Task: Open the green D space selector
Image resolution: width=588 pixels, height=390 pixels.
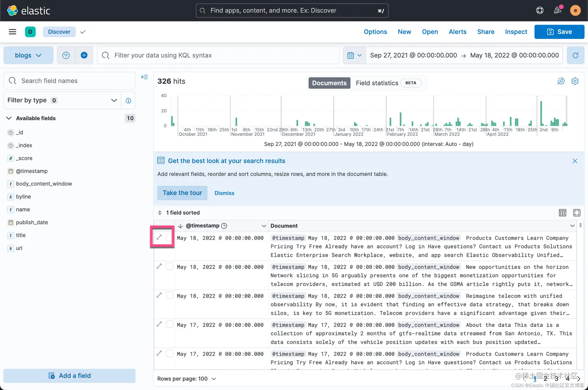Action: (x=30, y=32)
